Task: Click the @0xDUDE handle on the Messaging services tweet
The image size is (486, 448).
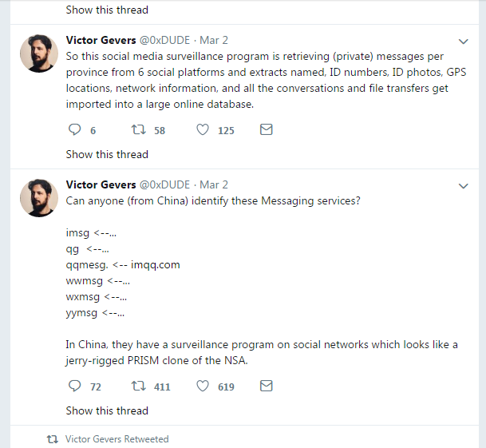Action: point(165,185)
